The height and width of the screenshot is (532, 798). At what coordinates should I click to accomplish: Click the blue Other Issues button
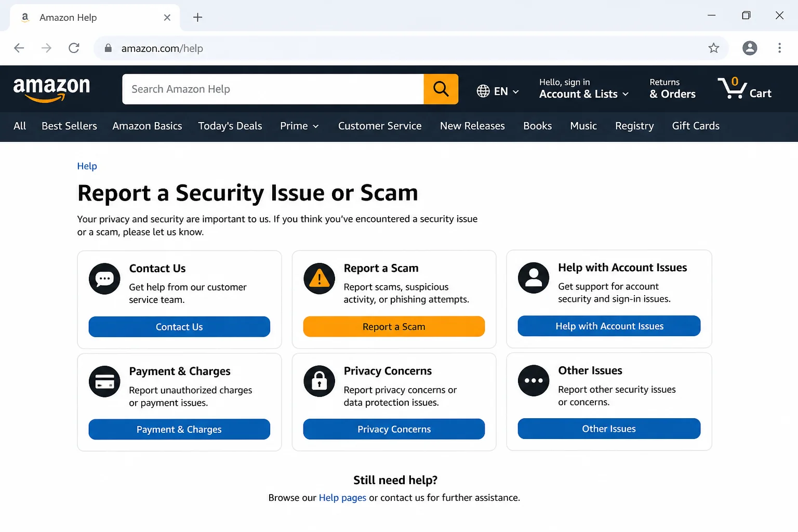[x=609, y=429]
